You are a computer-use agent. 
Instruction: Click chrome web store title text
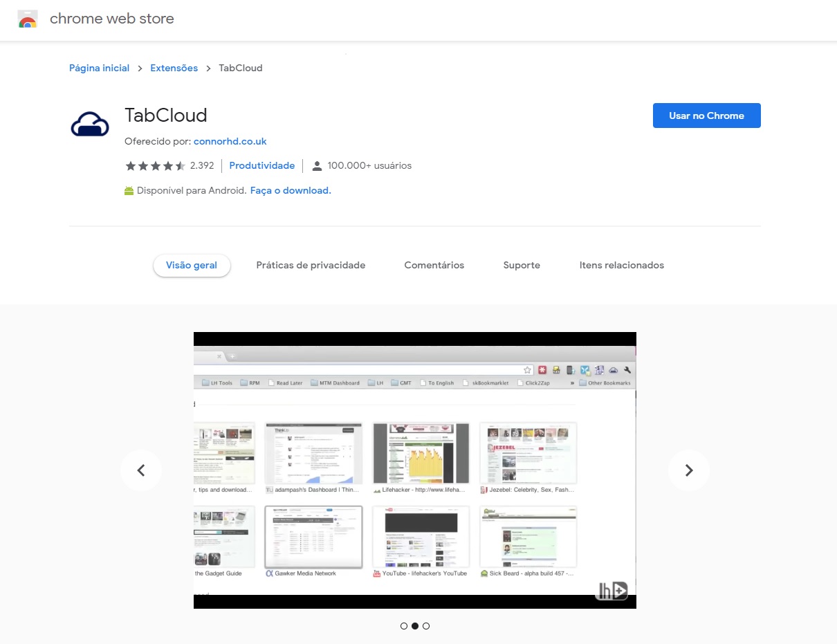[x=112, y=19]
